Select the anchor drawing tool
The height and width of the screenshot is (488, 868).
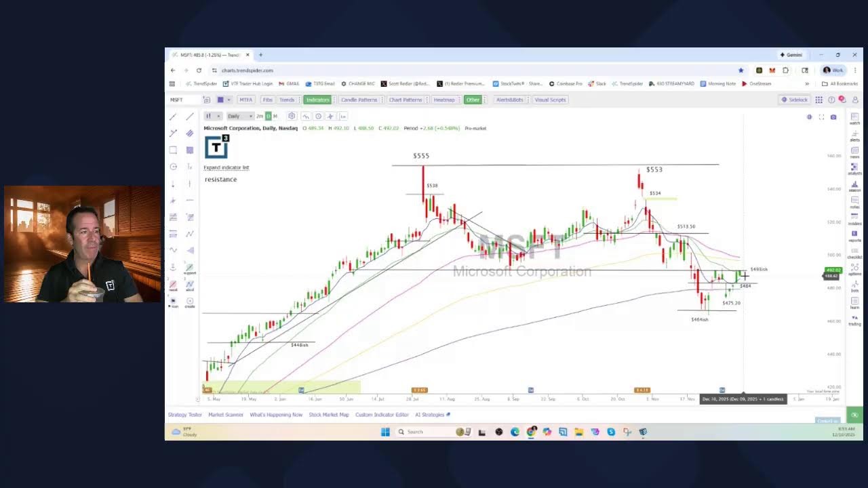pyautogui.click(x=173, y=267)
